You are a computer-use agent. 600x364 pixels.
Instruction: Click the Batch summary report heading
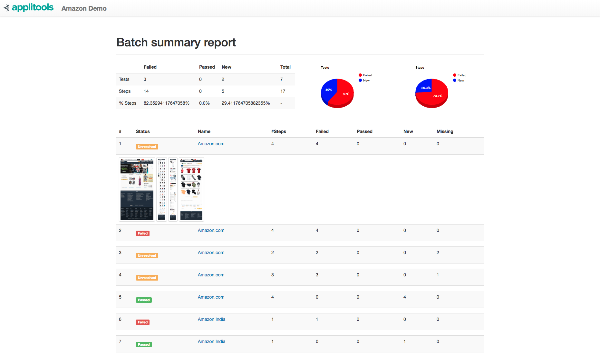[x=176, y=43]
